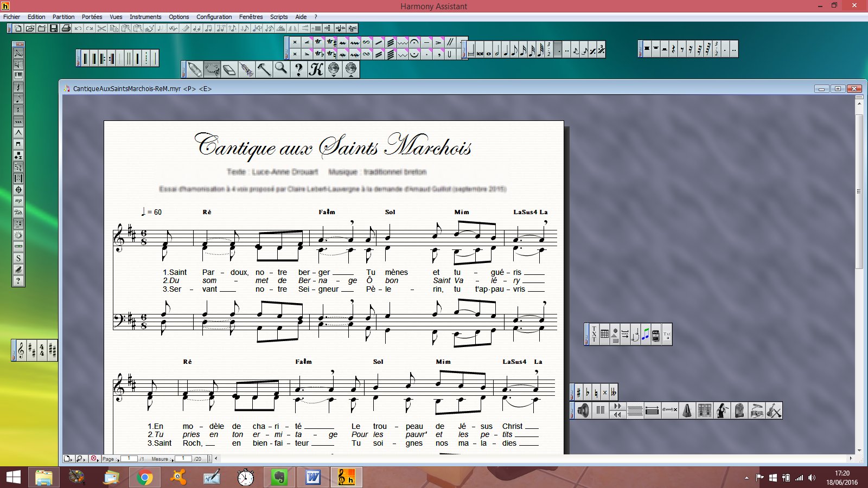Activate the eraser tool
This screenshot has height=488, width=868.
(229, 69)
